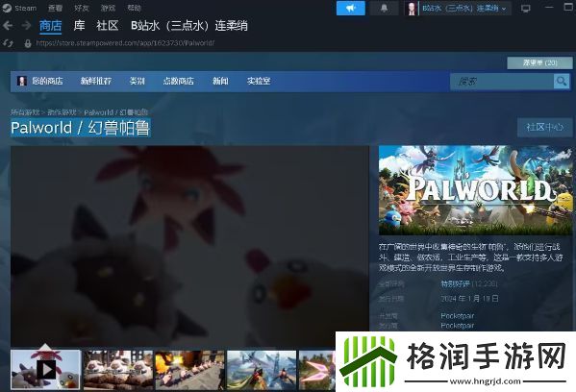Open the 好友 menu
The width and height of the screenshot is (576, 392).
81,8
